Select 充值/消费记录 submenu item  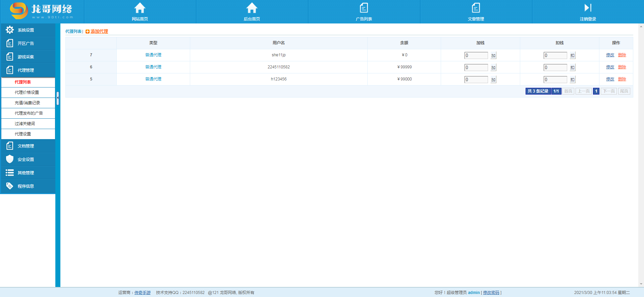coord(28,103)
